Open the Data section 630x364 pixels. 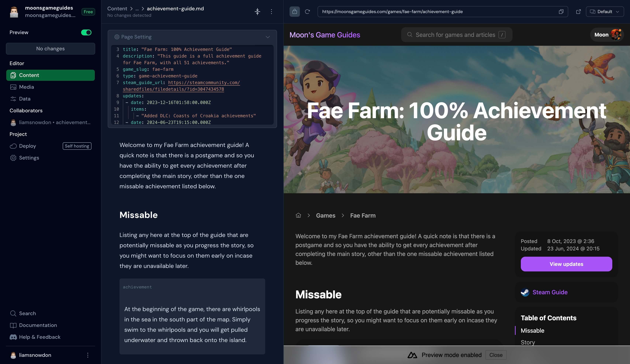pos(51,99)
